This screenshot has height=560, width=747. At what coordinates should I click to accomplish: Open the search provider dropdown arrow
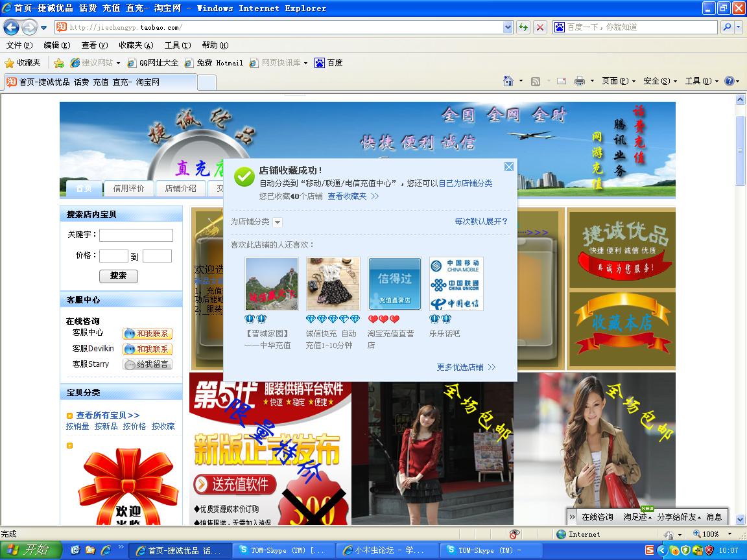[739, 27]
